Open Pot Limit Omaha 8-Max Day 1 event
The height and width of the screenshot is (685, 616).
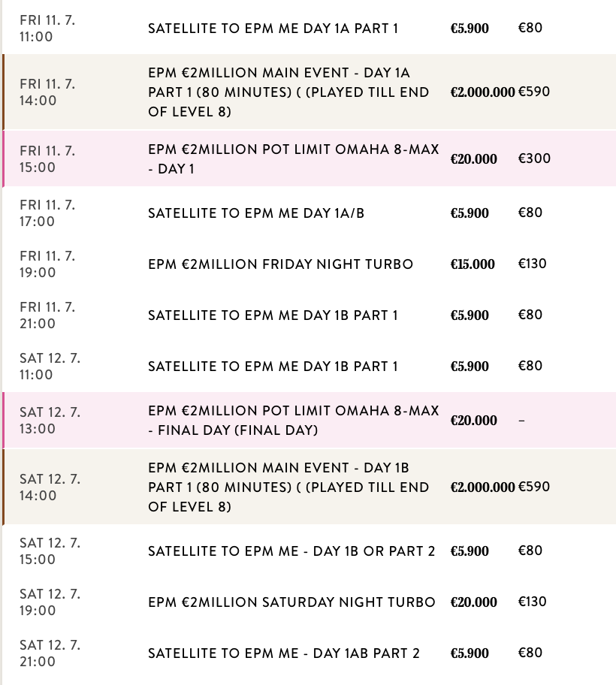coord(293,158)
